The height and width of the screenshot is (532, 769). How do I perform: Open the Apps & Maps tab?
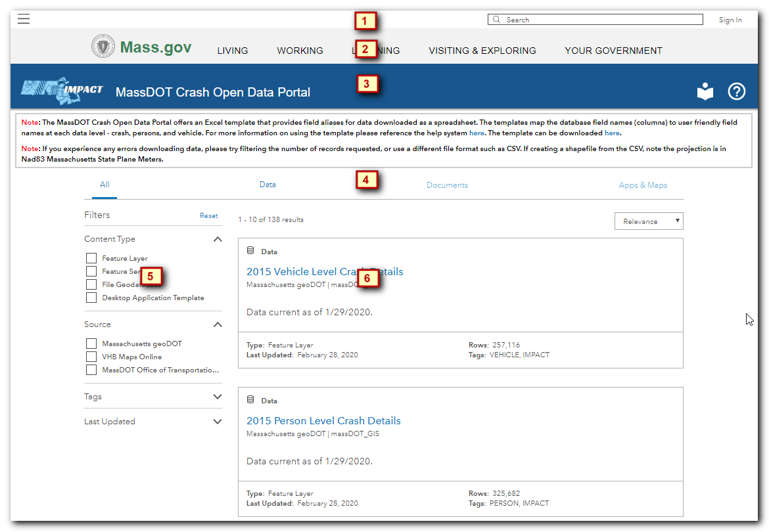pyautogui.click(x=643, y=185)
